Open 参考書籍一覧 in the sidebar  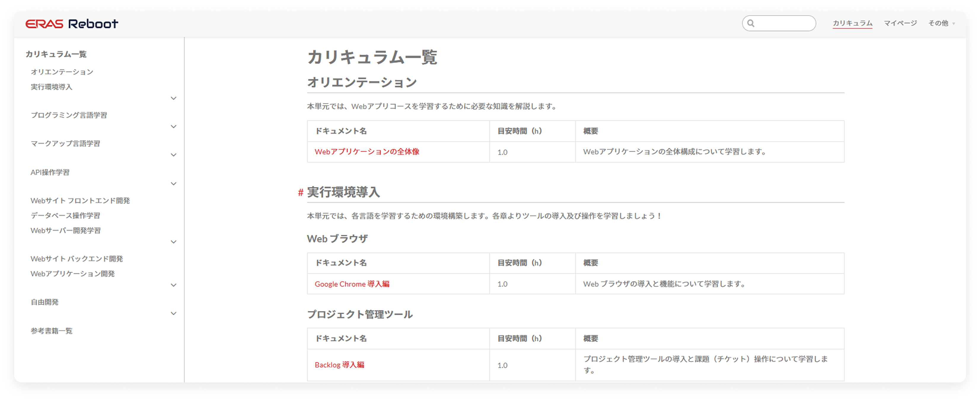(52, 331)
